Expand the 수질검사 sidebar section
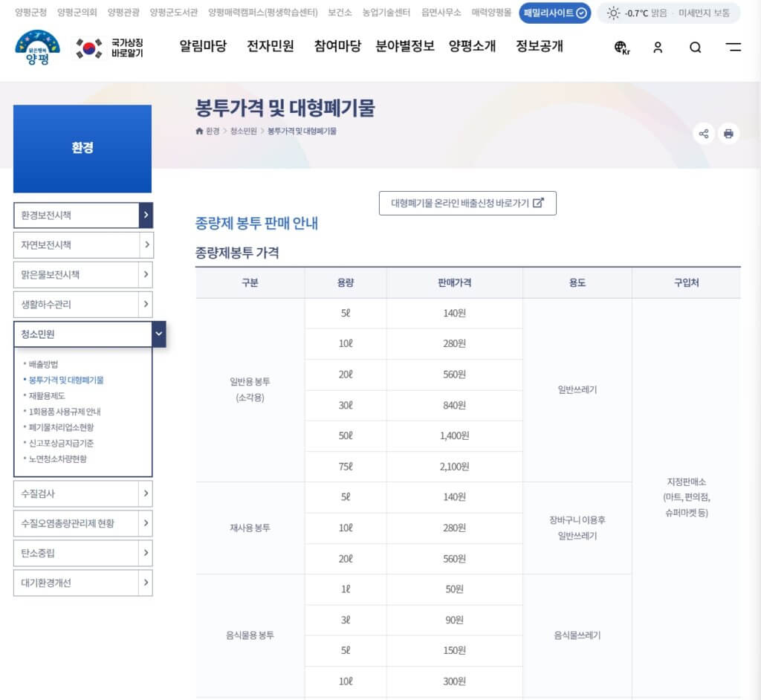Viewport: 761px width, 700px height. click(x=83, y=493)
